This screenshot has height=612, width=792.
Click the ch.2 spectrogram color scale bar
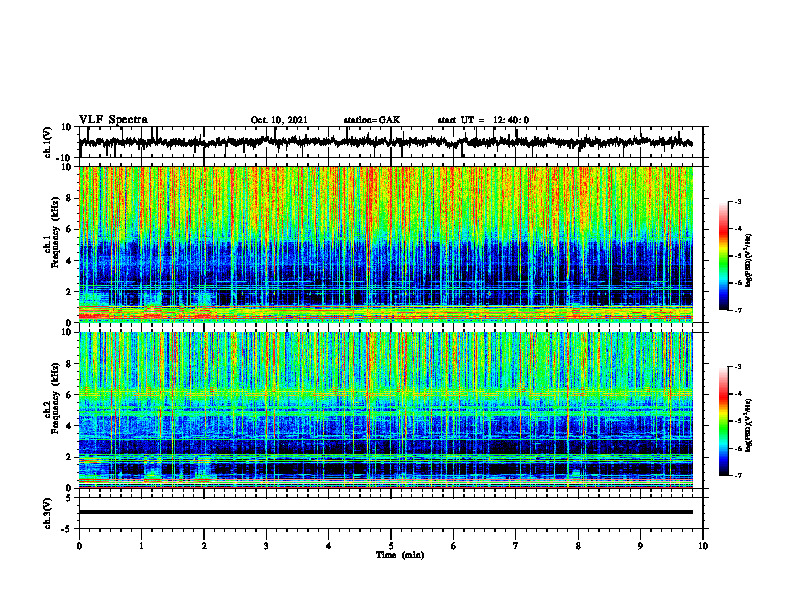coord(724,421)
